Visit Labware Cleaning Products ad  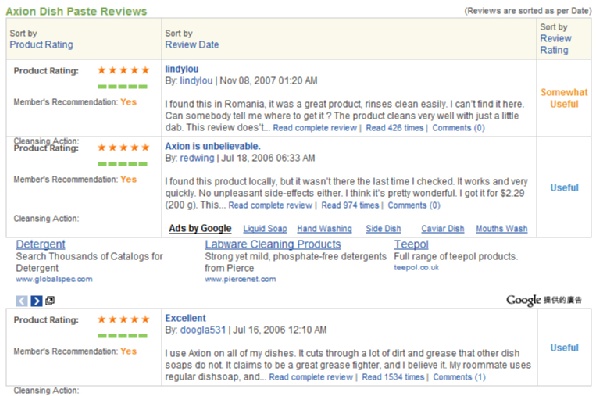click(x=273, y=244)
